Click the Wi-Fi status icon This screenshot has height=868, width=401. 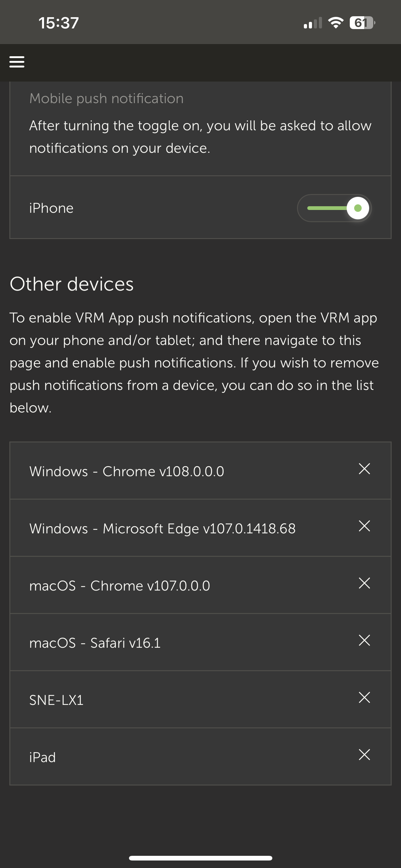tap(335, 22)
